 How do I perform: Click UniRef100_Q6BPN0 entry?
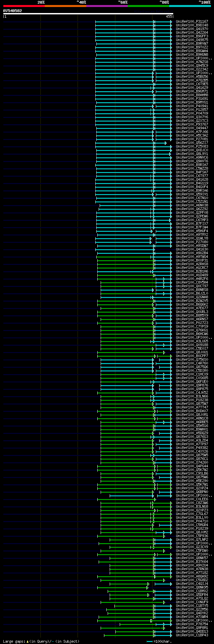pyautogui.click(x=192, y=492)
